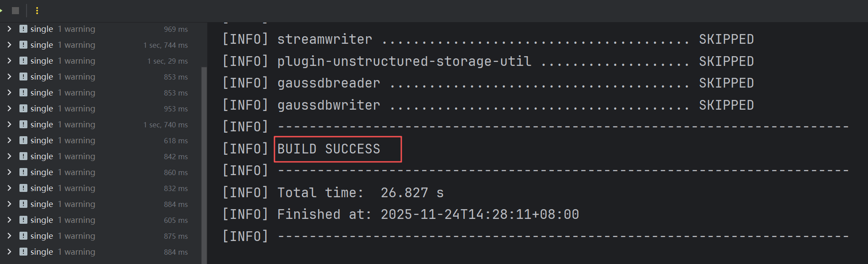Screen dimensions: 868x264
Task: Click the warning icon on the 875 ms row
Action: click(23, 236)
